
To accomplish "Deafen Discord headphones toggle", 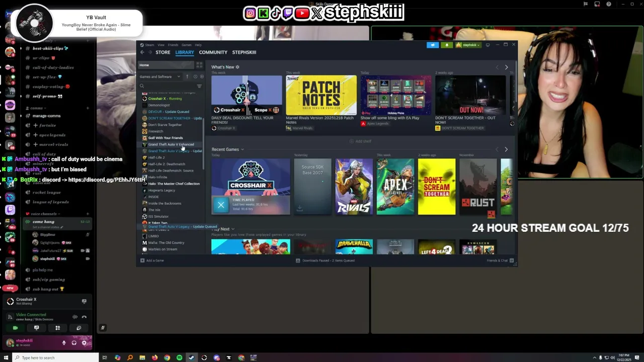I will tap(74, 343).
